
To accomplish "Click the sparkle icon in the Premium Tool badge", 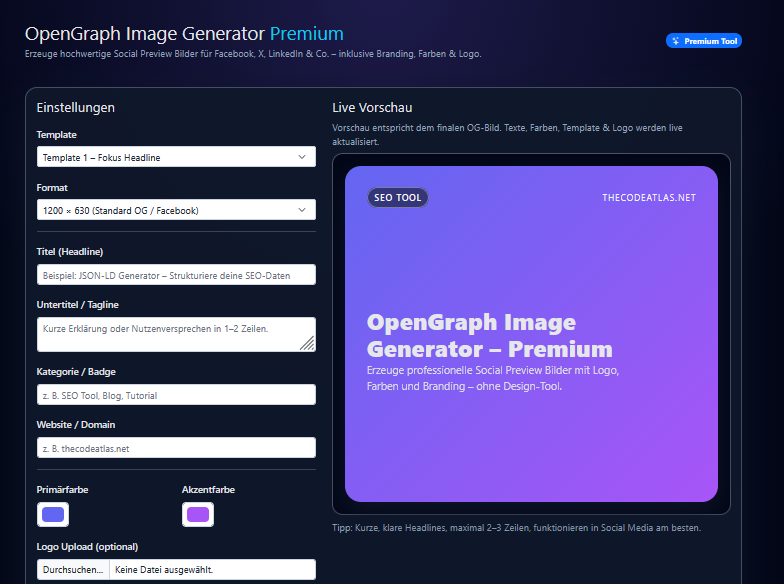I will 677,41.
